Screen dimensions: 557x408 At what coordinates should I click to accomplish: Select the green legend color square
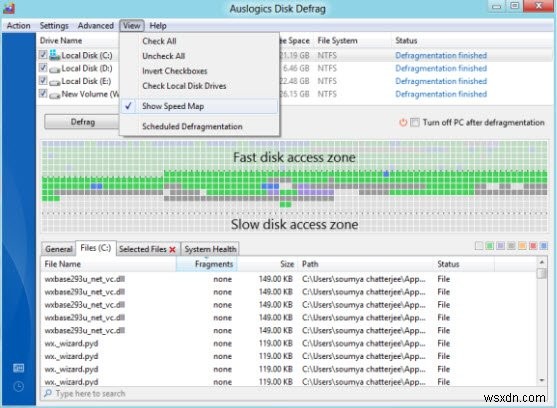point(490,246)
